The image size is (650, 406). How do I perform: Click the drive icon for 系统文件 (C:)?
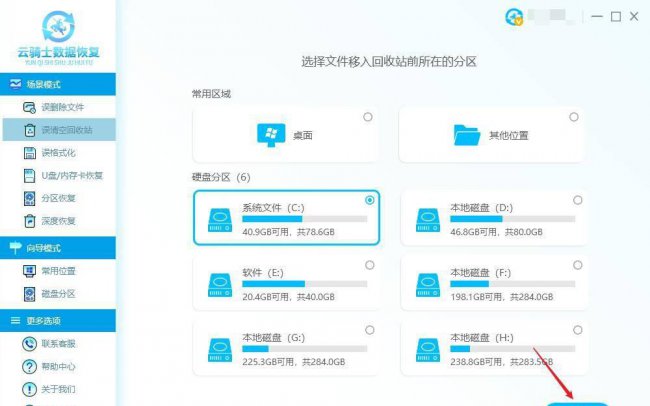220,220
